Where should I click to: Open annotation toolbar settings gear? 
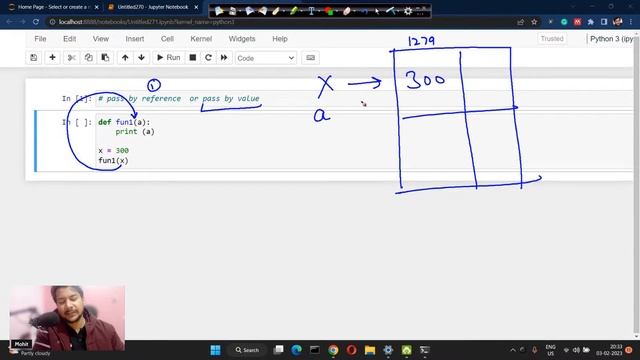pos(408,11)
